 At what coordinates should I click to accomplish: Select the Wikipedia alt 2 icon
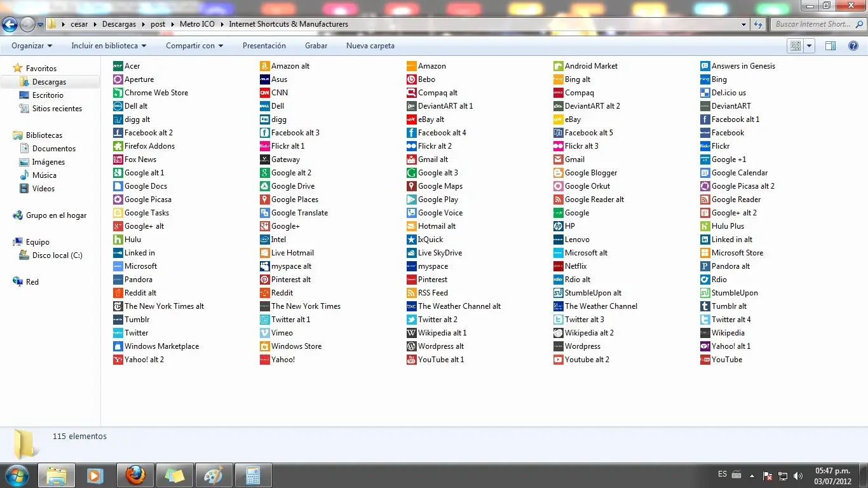tap(559, 333)
